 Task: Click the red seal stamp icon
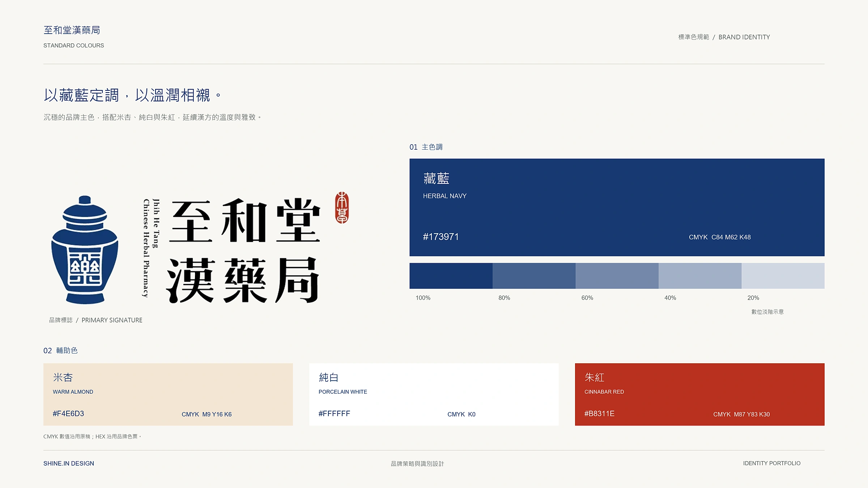point(342,207)
